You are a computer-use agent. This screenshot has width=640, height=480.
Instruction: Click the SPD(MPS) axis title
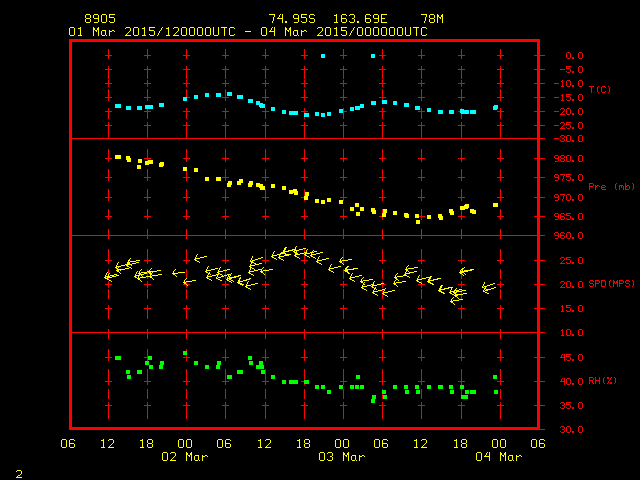tap(611, 283)
